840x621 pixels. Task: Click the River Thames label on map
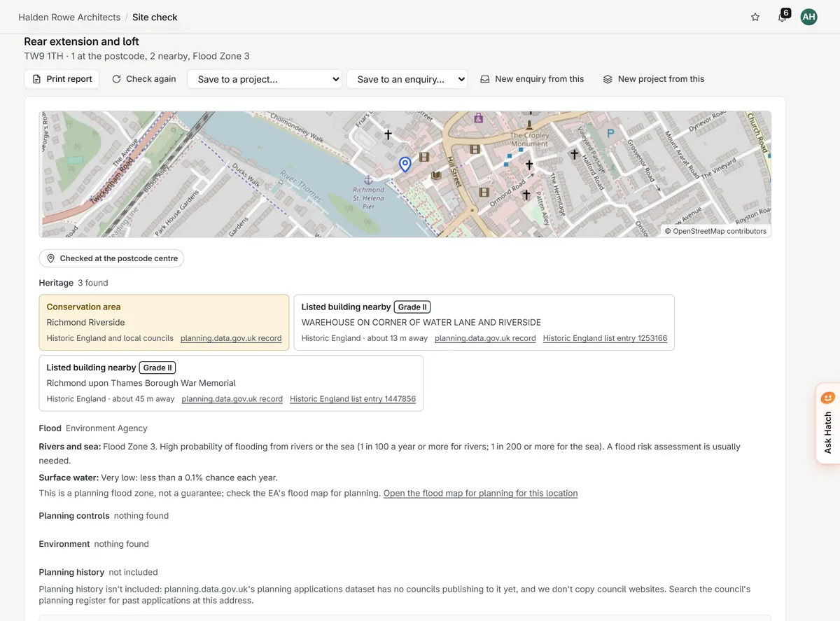click(300, 186)
